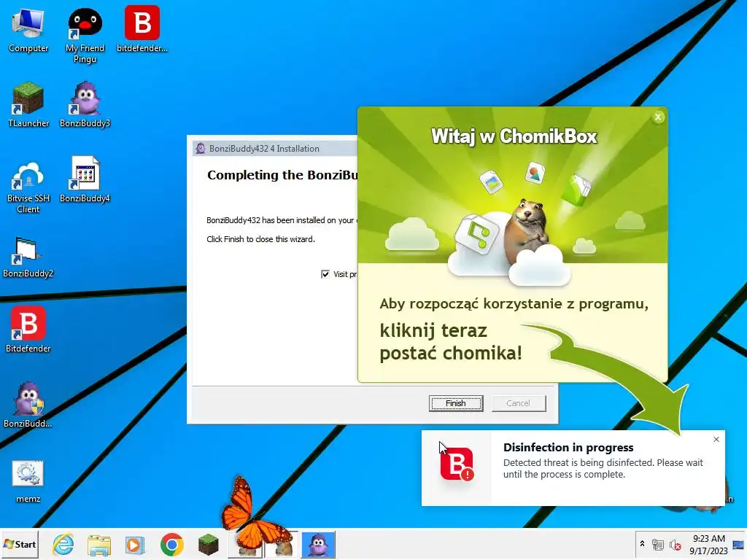Launch Windows Media Player from taskbar

point(134,545)
